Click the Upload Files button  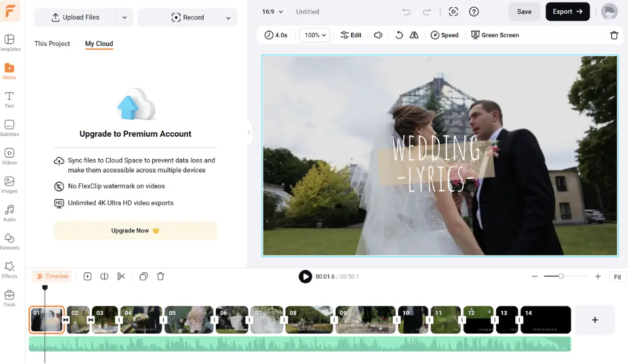click(x=75, y=18)
